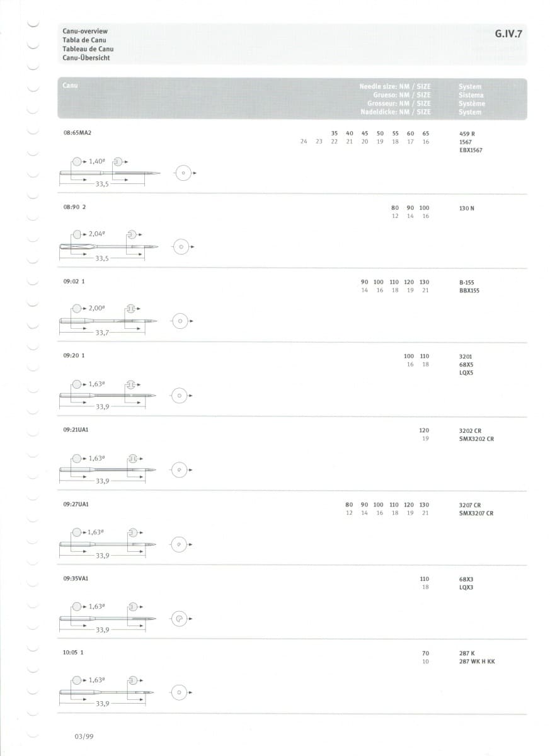Image resolution: width=550 pixels, height=756 pixels.
Task: Click the Canu column header
Action: [71, 85]
